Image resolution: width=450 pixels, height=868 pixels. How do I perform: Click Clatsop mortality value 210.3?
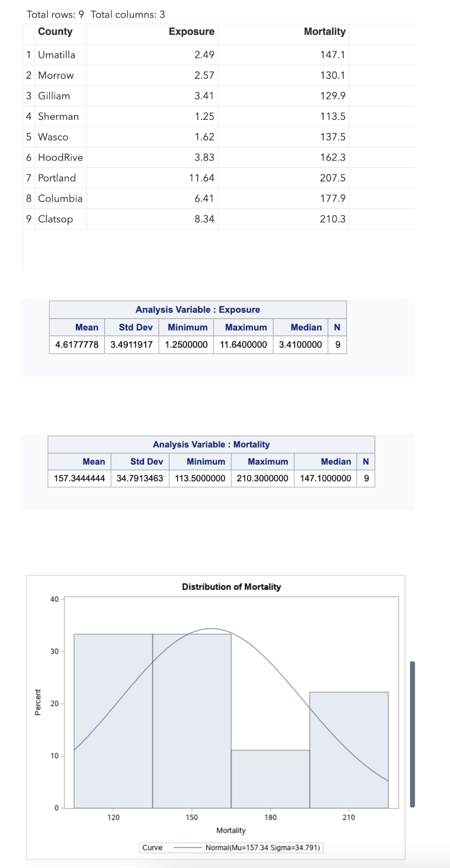click(333, 219)
